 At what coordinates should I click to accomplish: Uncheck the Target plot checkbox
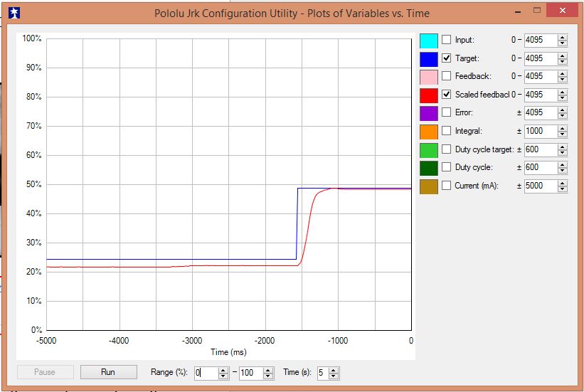(446, 58)
